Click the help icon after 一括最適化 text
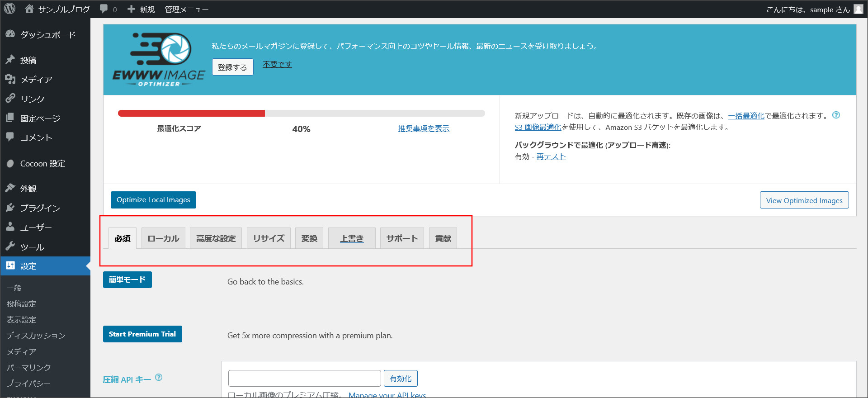Image resolution: width=868 pixels, height=398 pixels. coord(836,115)
